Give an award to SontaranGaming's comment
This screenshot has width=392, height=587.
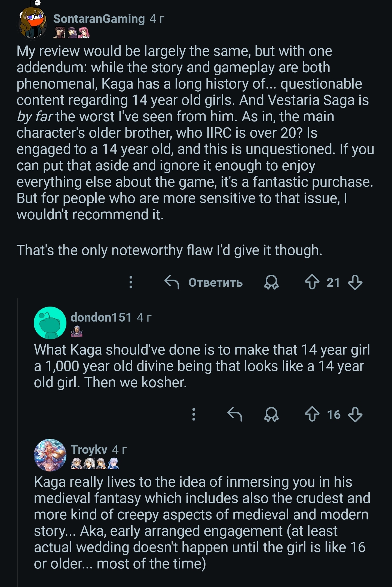(x=271, y=282)
